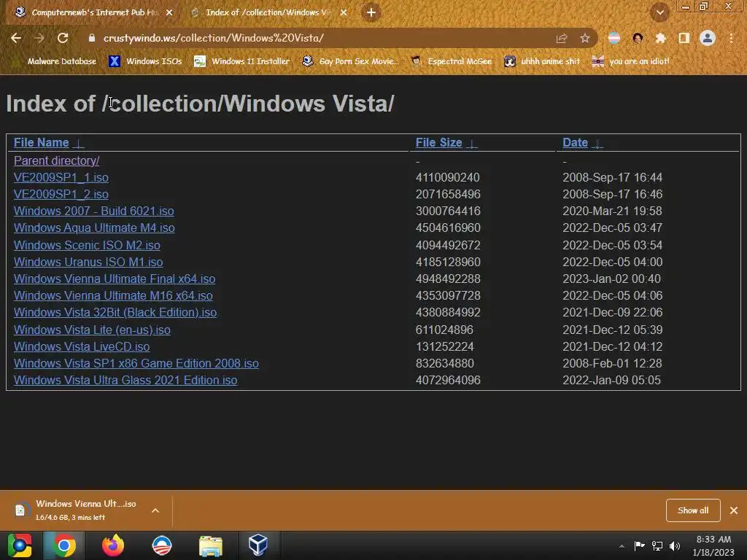This screenshot has width=747, height=560.
Task: Select the Index of /collection/Windows Vista tab
Action: click(x=268, y=12)
